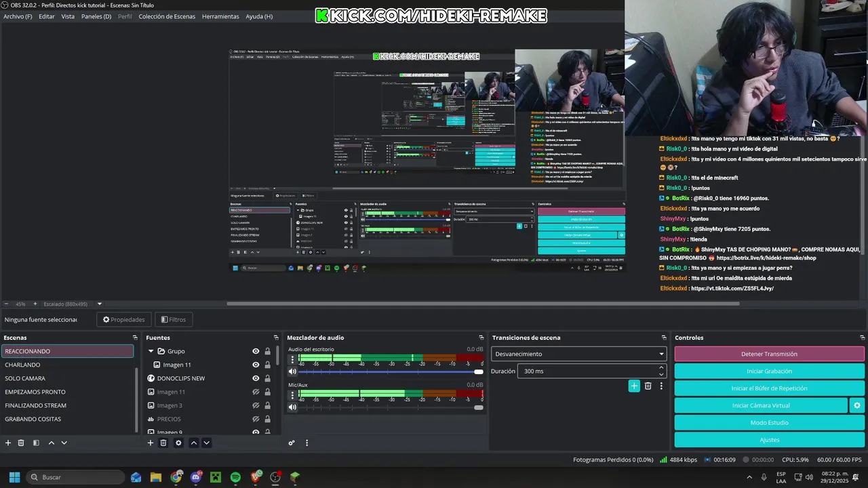Show the hidden PRECIOS source
The width and height of the screenshot is (868, 488).
tap(256, 419)
